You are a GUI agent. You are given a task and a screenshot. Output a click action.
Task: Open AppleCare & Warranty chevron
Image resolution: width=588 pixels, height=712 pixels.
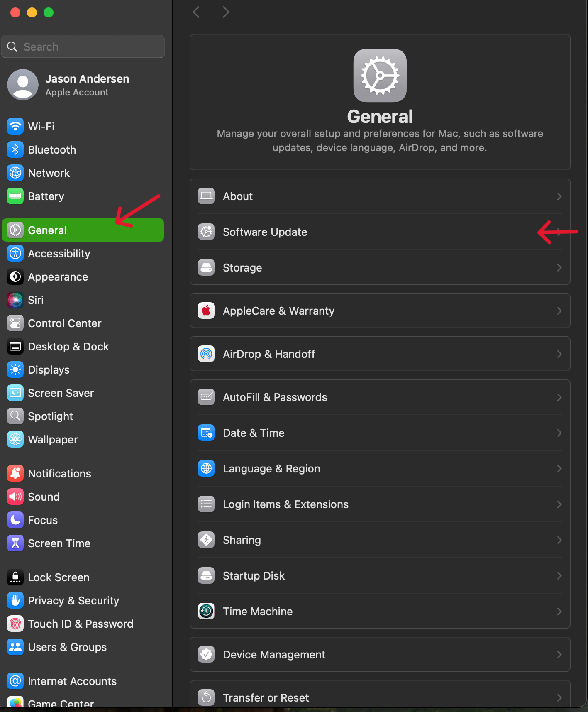coord(559,311)
